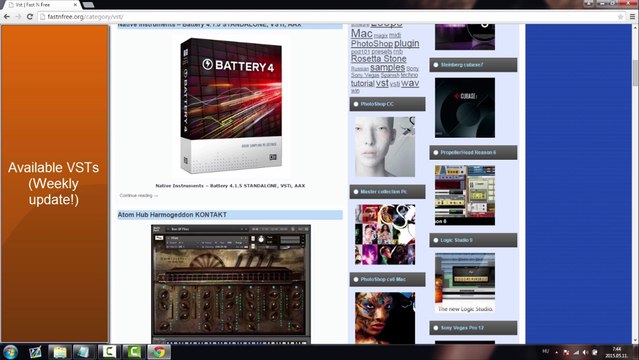Screen dimensions: 639x360
Task: Open the Sony Vegas Pro 12 sidebar header
Action: (473, 328)
